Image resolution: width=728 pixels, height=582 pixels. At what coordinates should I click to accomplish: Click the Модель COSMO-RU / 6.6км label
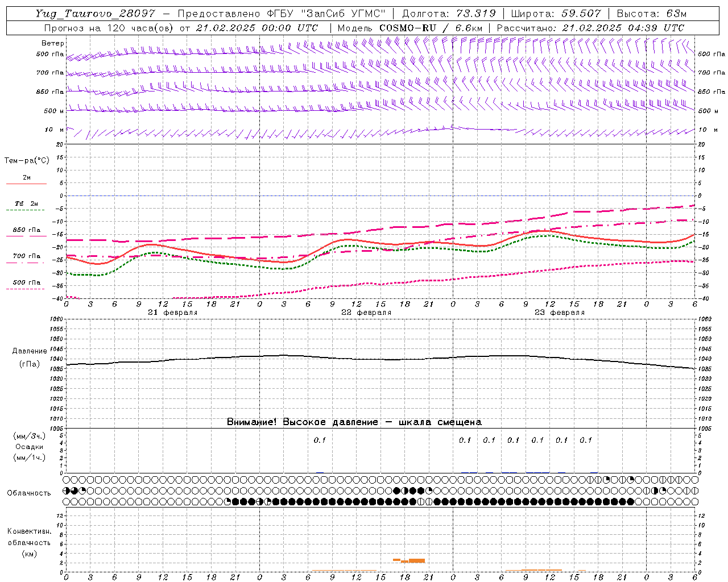410,28
